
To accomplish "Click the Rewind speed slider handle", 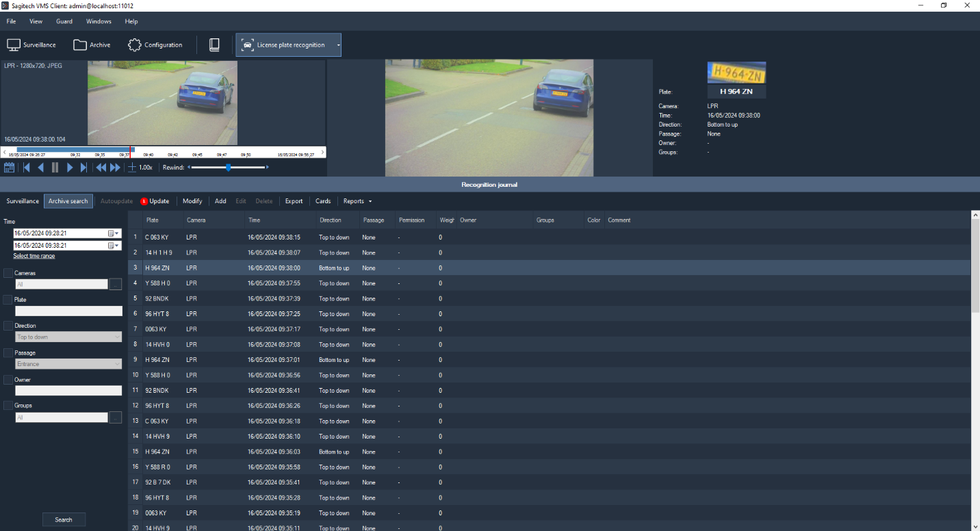I will [229, 168].
